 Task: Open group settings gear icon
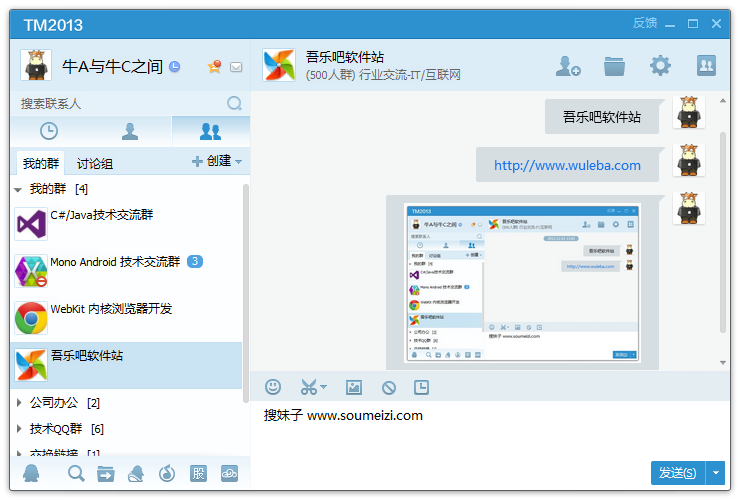pos(660,66)
